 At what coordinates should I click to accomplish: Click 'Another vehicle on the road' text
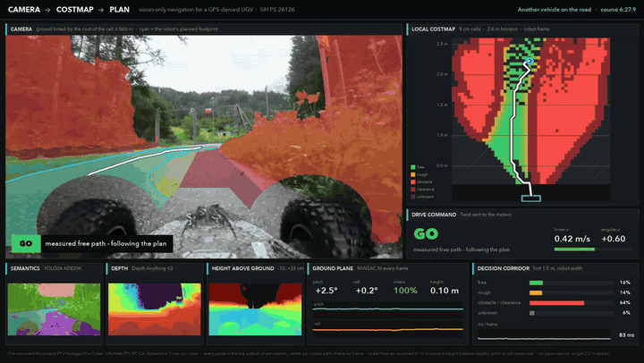click(554, 10)
